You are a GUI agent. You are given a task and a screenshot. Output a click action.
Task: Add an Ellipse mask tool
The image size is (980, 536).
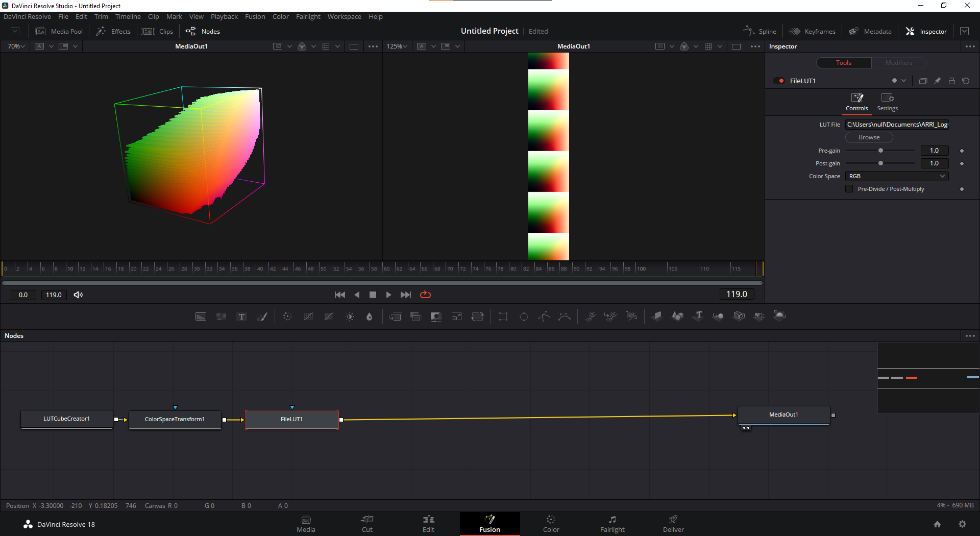524,317
